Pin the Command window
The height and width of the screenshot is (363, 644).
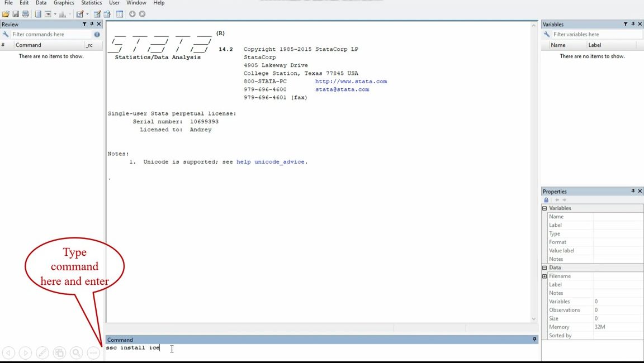534,339
